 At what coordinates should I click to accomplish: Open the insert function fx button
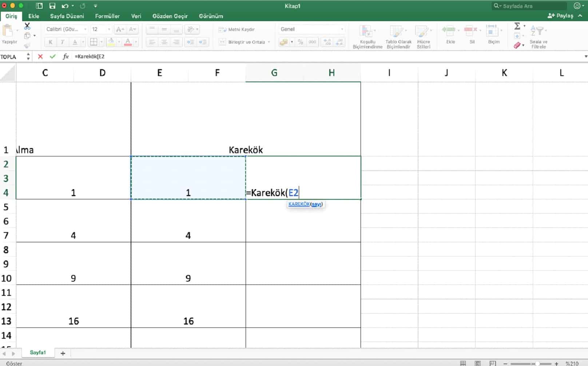[65, 56]
